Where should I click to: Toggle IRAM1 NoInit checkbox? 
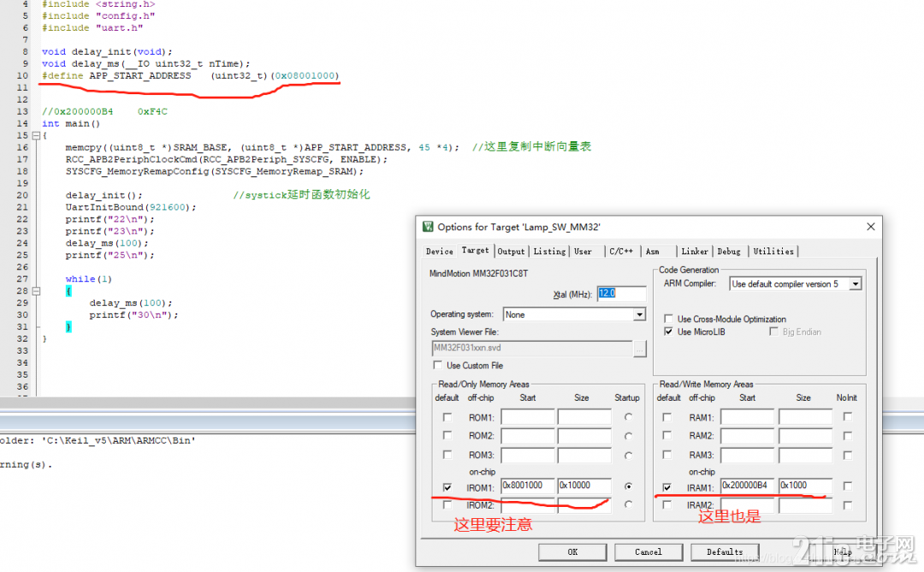coord(847,486)
